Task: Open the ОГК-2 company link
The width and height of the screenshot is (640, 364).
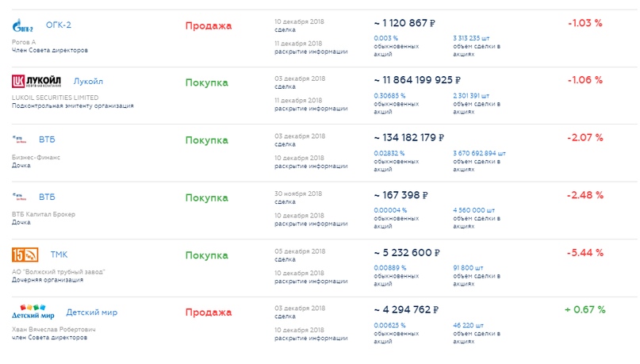Action: [59, 25]
